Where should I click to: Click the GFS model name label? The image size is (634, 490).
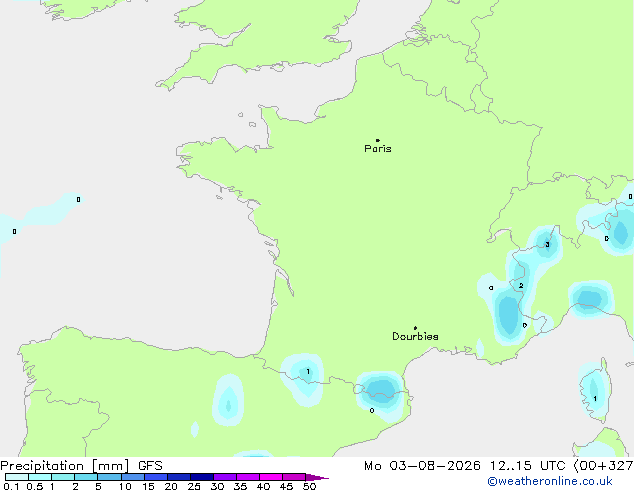tap(150, 466)
